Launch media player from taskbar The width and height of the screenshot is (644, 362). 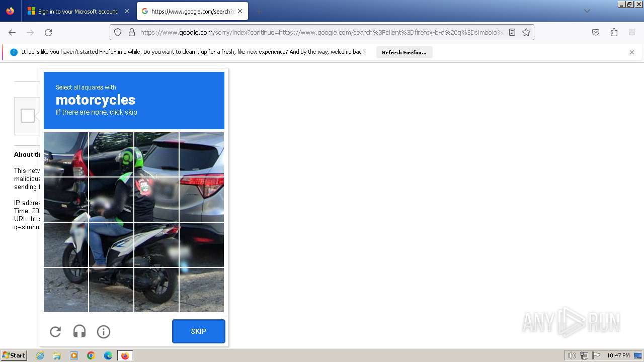tap(74, 355)
